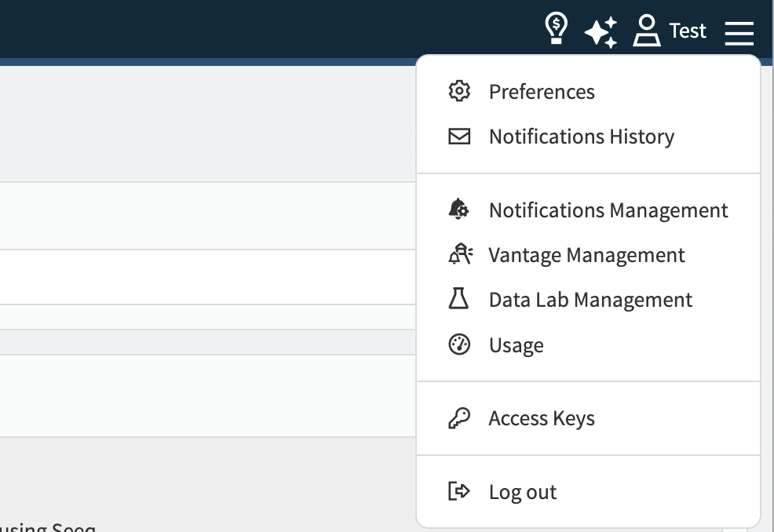This screenshot has width=774, height=532.
Task: Click the Log out arrow icon
Action: pos(459,491)
